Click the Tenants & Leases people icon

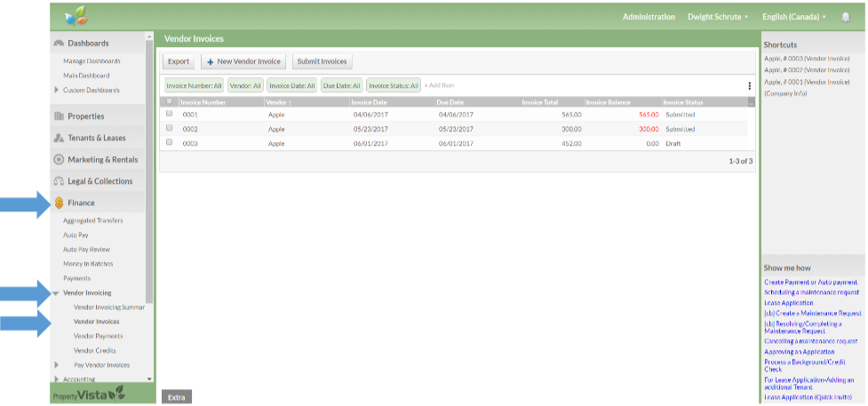pos(59,139)
